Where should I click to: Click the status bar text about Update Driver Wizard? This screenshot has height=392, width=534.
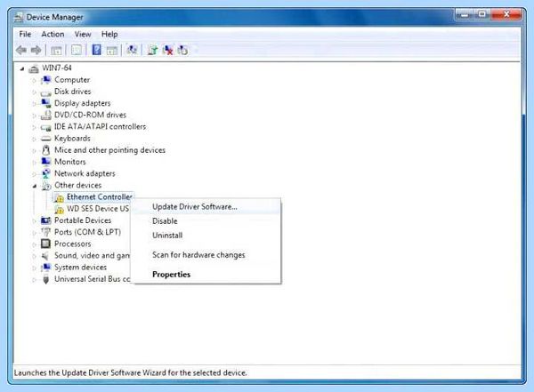[x=131, y=372]
